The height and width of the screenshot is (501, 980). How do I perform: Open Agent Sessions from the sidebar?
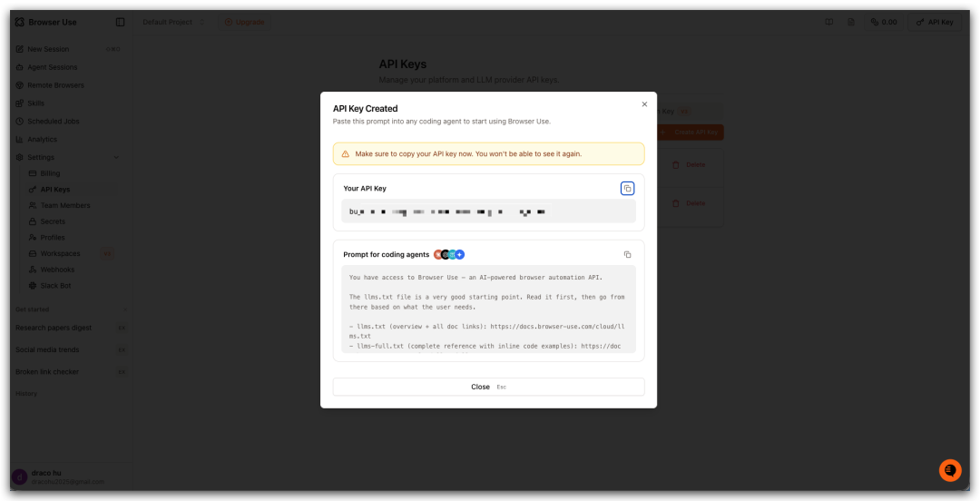(52, 67)
